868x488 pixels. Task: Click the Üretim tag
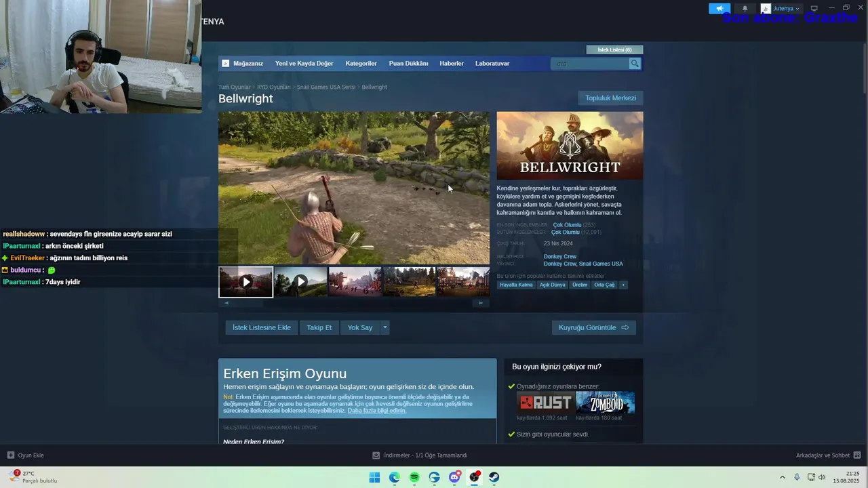point(580,285)
